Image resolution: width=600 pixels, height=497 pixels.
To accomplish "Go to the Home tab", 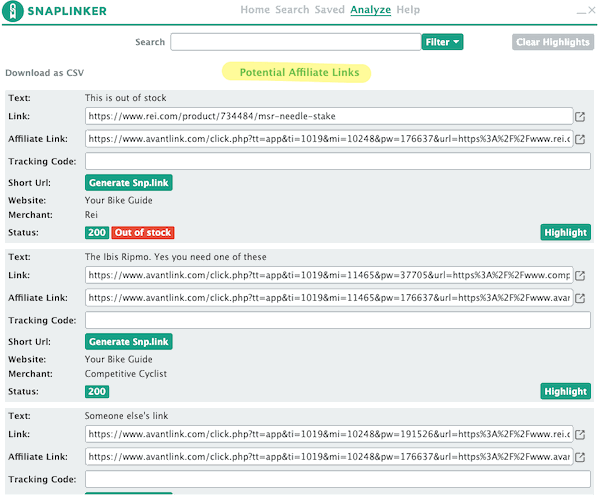I will pyautogui.click(x=255, y=10).
